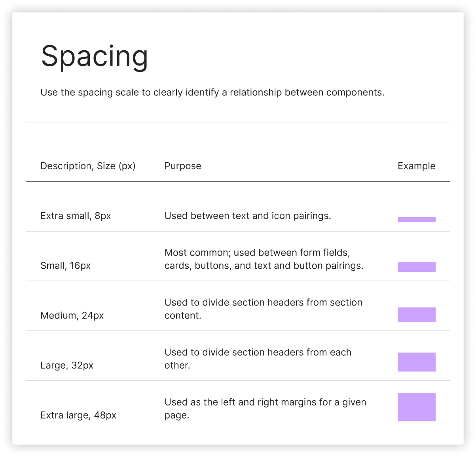Select the Description, Size (px) column header
Image resolution: width=476 pixels, height=457 pixels.
(x=88, y=166)
